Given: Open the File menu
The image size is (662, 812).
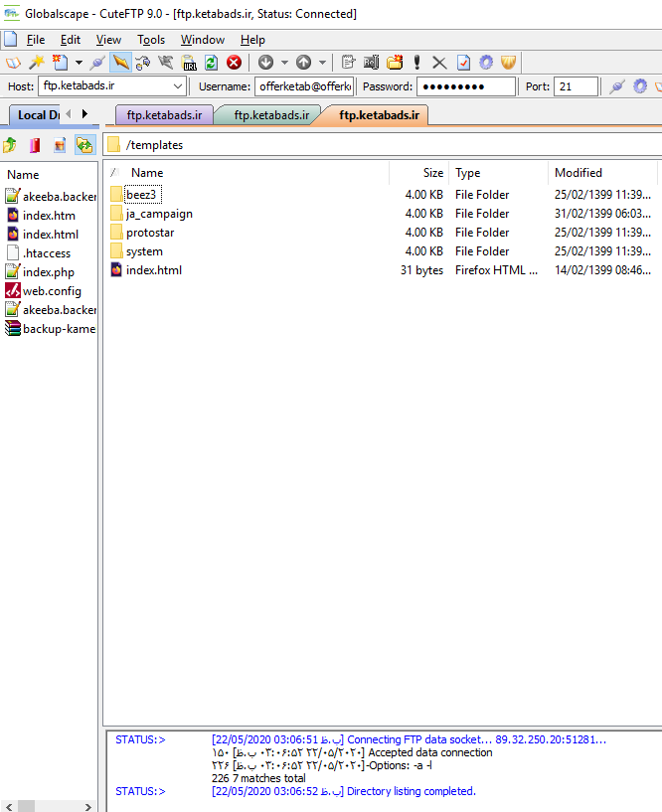Looking at the screenshot, I should pyautogui.click(x=36, y=40).
